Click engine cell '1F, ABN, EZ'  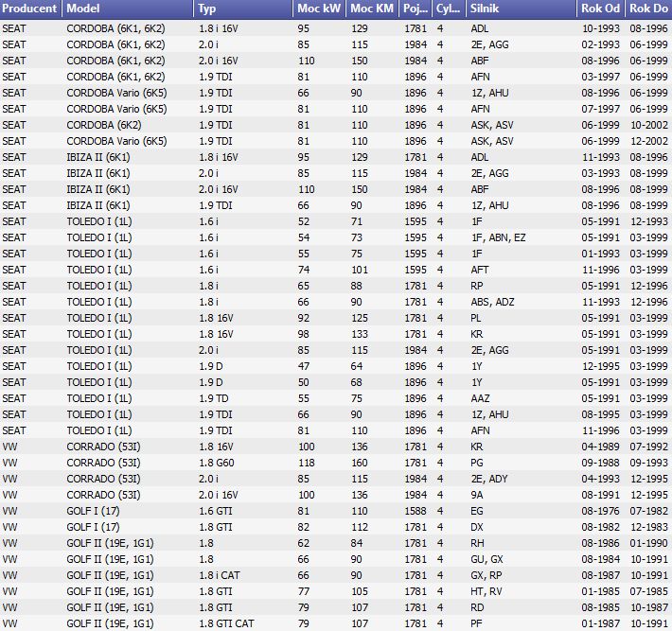499,237
